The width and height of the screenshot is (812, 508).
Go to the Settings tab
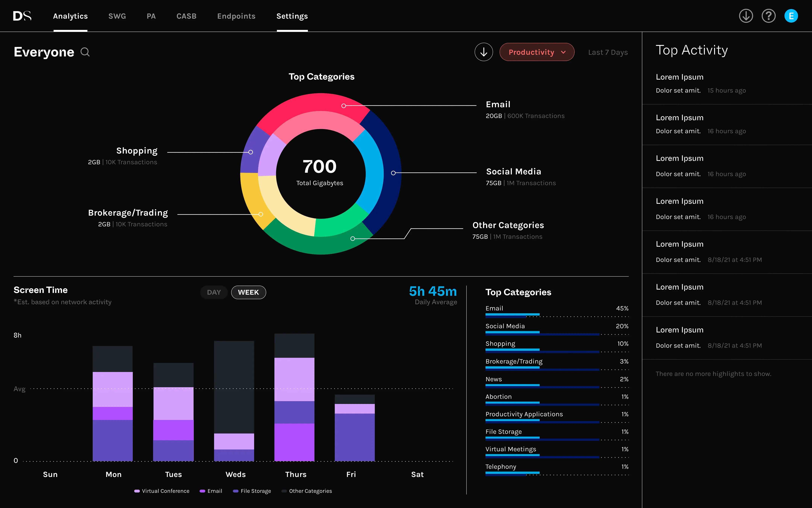tap(292, 16)
